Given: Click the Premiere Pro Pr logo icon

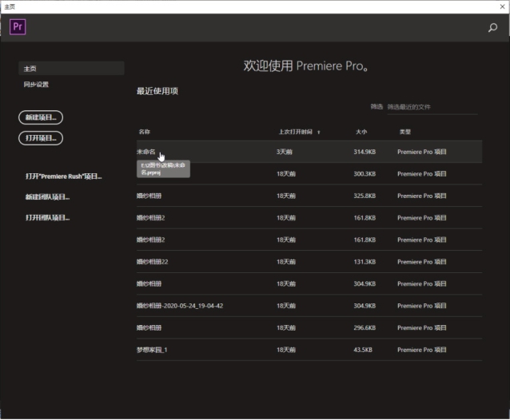Looking at the screenshot, I should tap(18, 26).
